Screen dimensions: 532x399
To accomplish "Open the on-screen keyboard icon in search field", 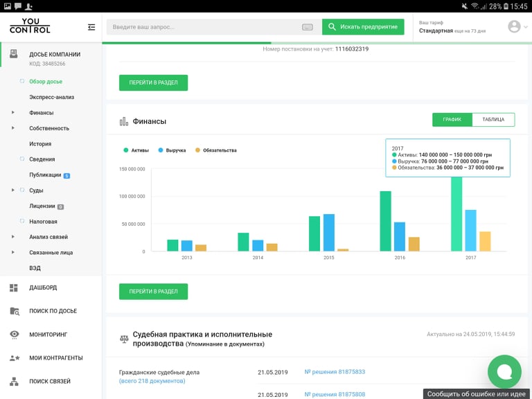I will [308, 27].
